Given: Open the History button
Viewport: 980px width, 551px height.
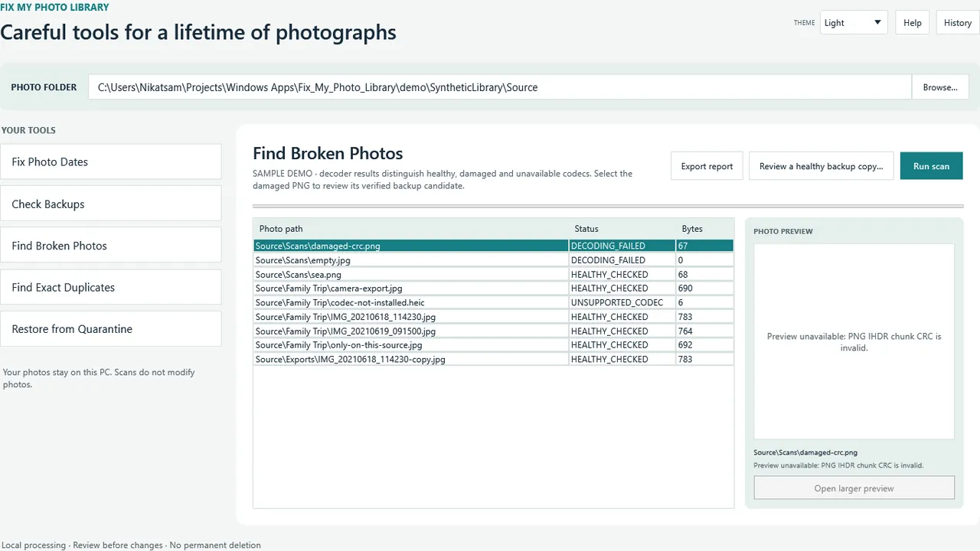Looking at the screenshot, I should click(957, 22).
